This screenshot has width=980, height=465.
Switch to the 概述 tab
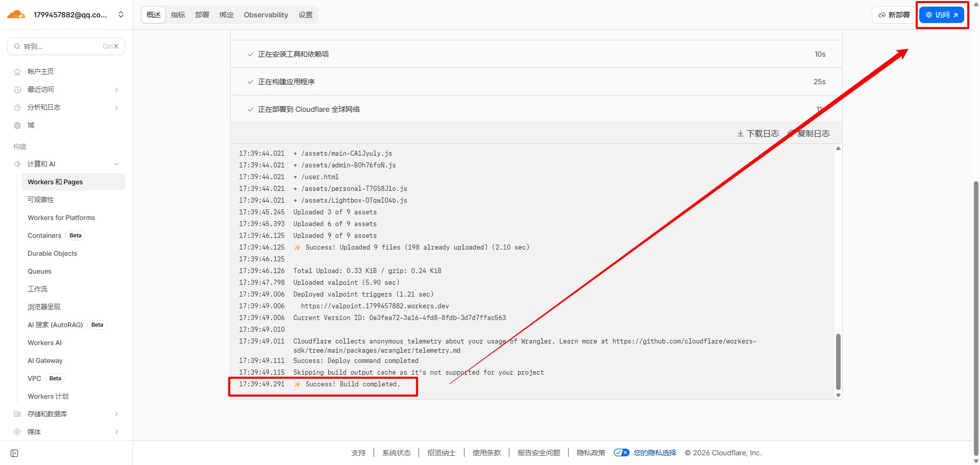154,15
